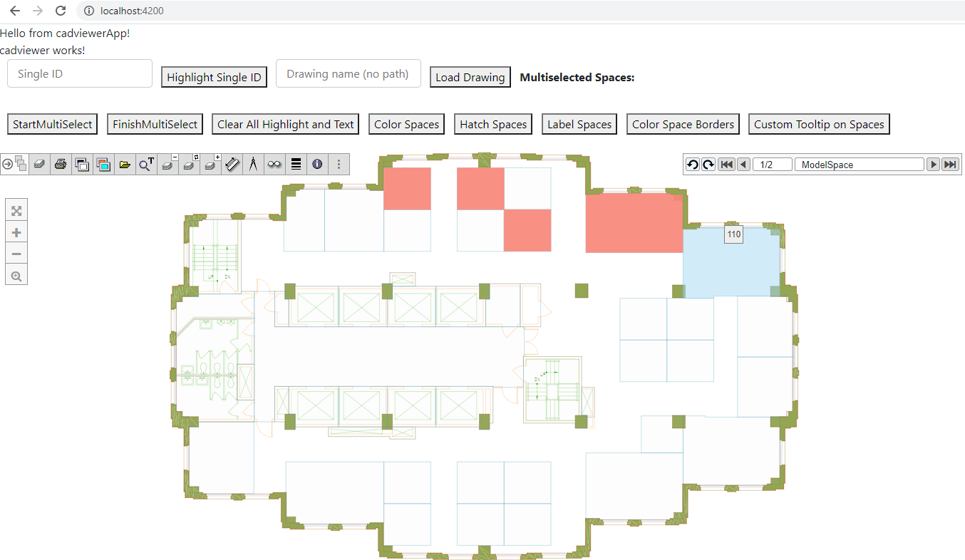Open the info icon in toolbar
965x560 pixels.
[317, 165]
